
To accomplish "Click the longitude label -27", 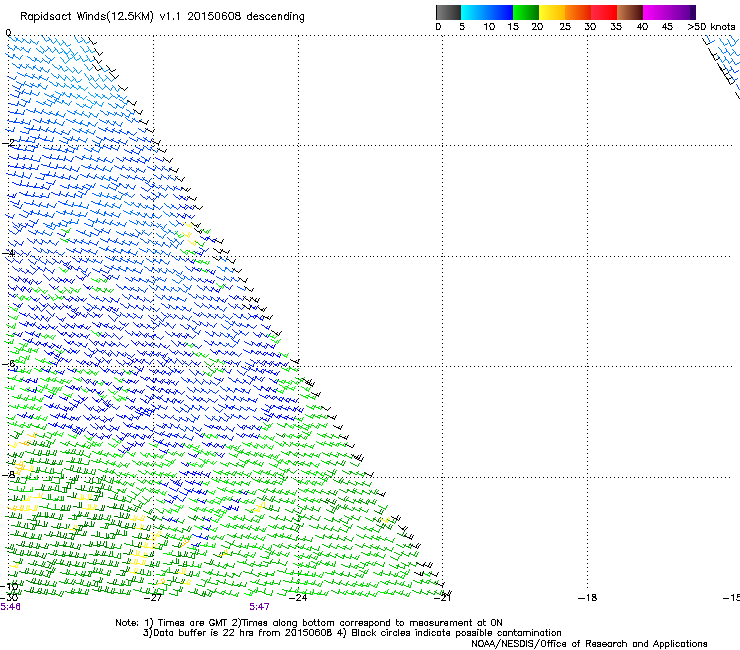I will pyautogui.click(x=153, y=598).
